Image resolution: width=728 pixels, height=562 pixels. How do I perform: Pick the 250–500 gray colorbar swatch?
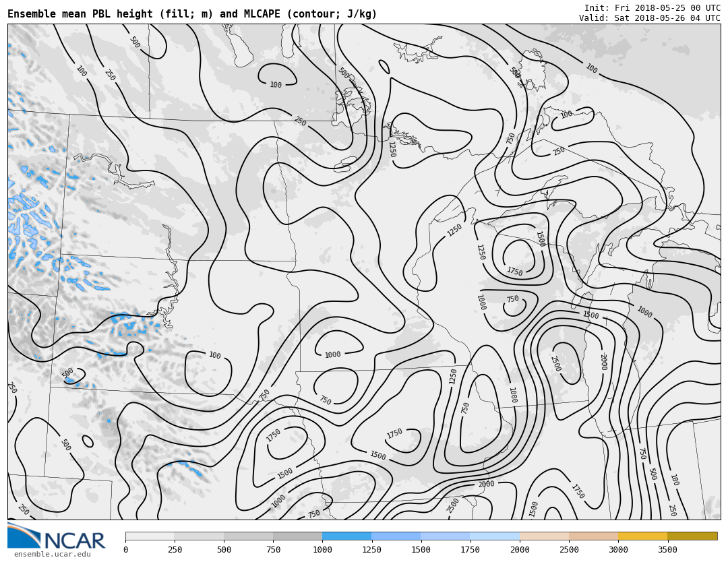(x=199, y=536)
